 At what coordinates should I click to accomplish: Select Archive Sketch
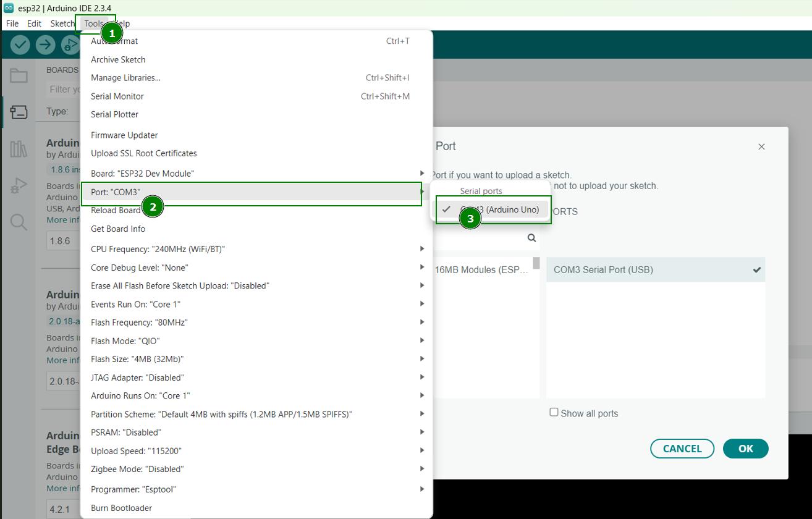tap(256, 59)
